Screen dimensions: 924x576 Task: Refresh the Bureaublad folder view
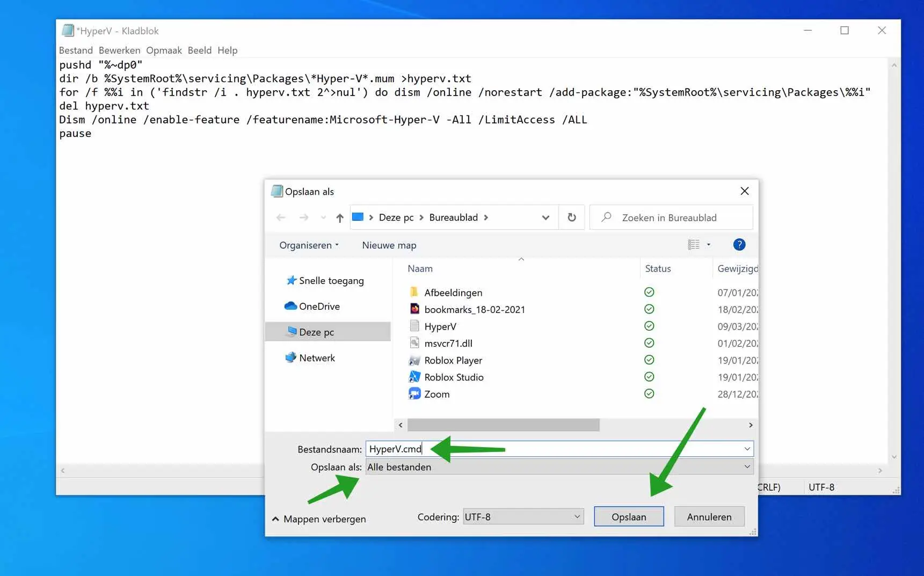(x=572, y=217)
